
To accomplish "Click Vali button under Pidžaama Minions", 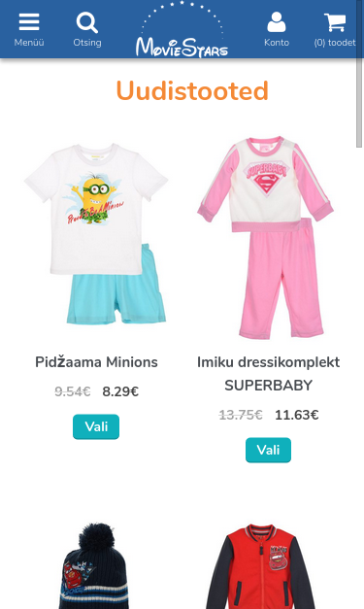I will 96,426.
